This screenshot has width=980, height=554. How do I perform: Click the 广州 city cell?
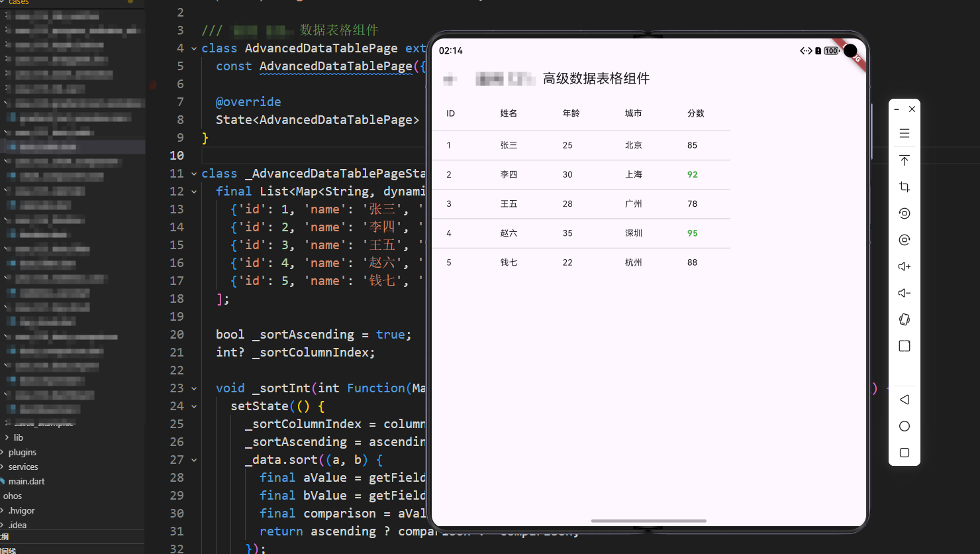(633, 203)
